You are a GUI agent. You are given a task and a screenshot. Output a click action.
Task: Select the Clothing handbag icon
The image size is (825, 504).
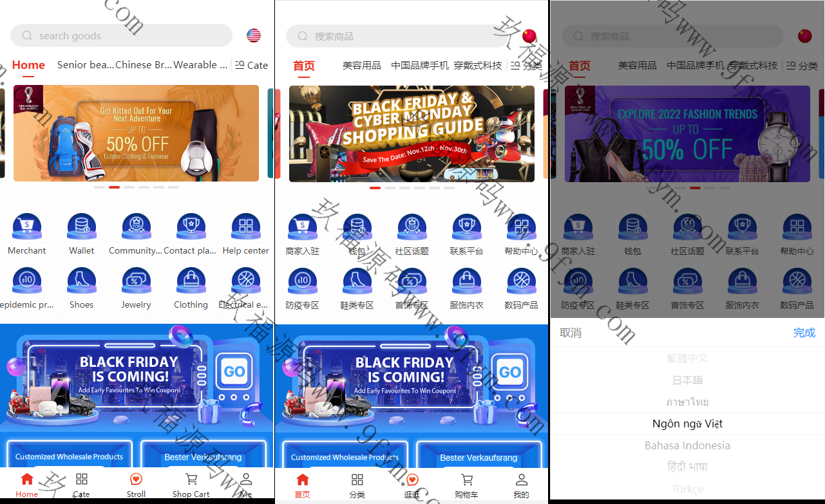click(191, 281)
